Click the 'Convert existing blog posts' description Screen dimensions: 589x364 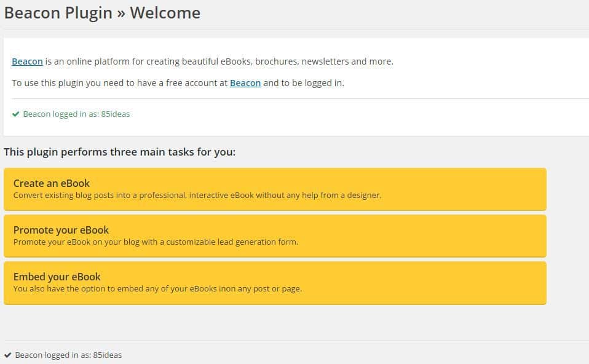point(197,196)
